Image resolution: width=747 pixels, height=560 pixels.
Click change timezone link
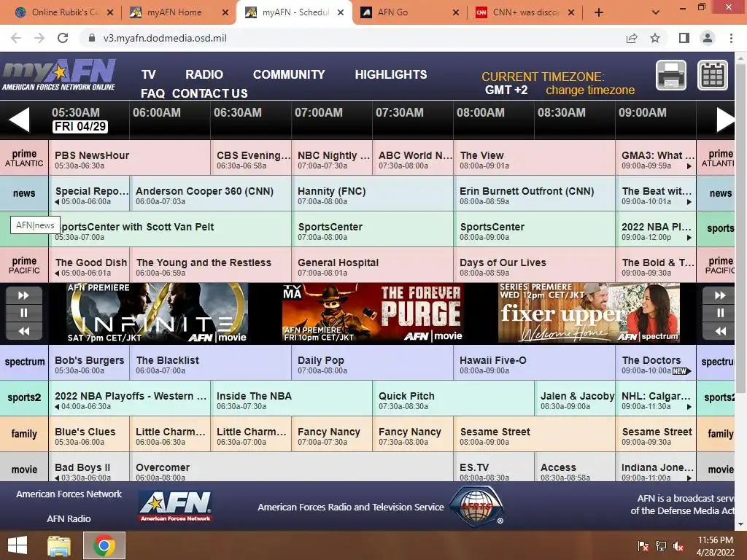(589, 90)
